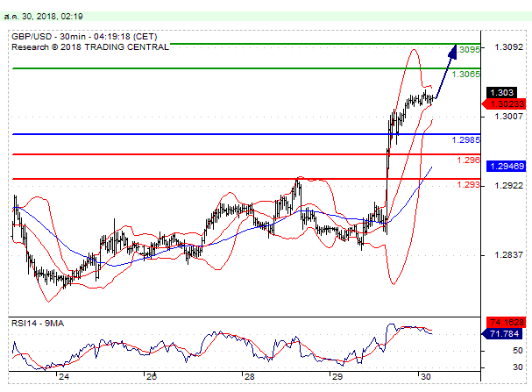Click the date axis label 29
The width and height of the screenshot is (532, 392).
click(x=337, y=377)
